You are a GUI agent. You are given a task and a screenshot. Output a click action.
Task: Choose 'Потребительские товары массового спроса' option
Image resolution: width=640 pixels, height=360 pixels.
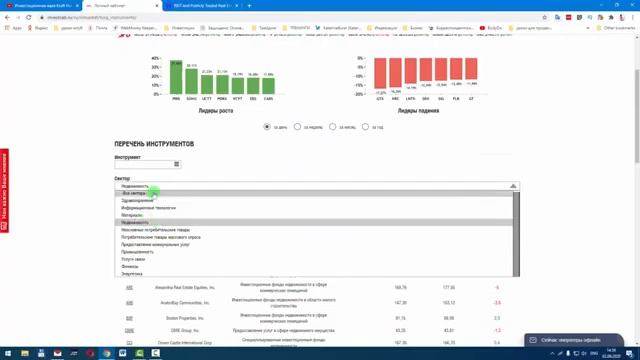click(313, 237)
